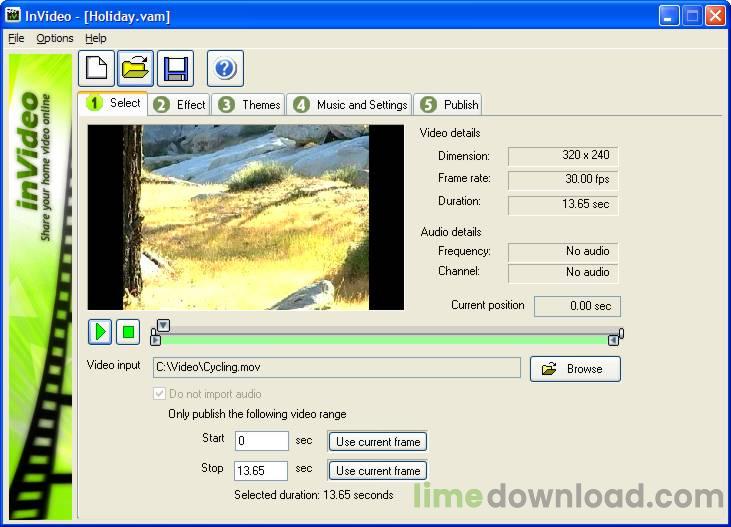Viewport: 731px width, 527px height.
Task: Click the Open project folder icon
Action: pyautogui.click(x=135, y=69)
